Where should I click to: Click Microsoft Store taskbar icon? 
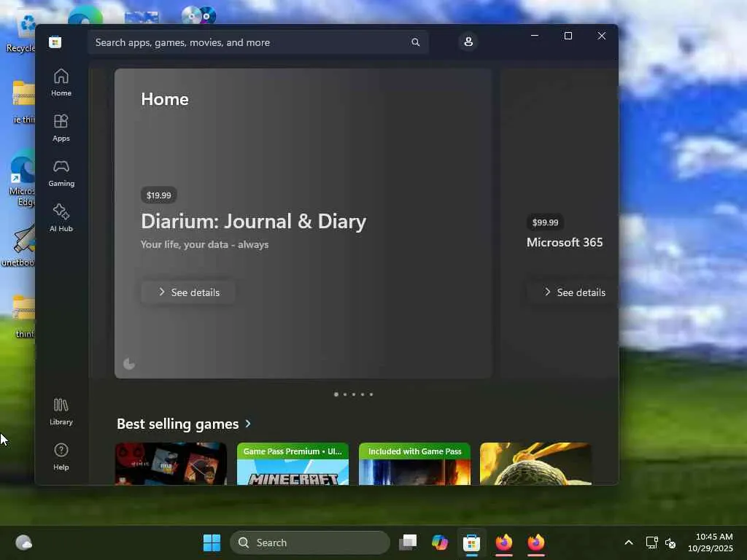[472, 542]
